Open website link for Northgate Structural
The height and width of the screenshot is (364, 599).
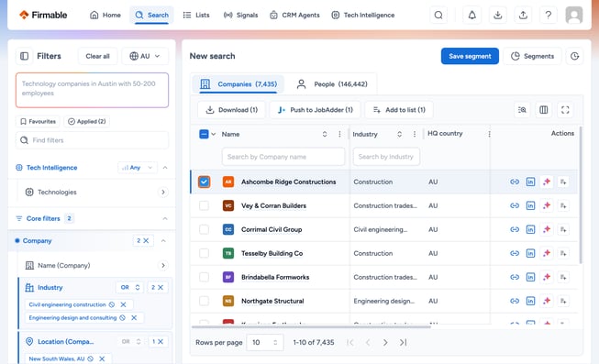click(x=515, y=301)
